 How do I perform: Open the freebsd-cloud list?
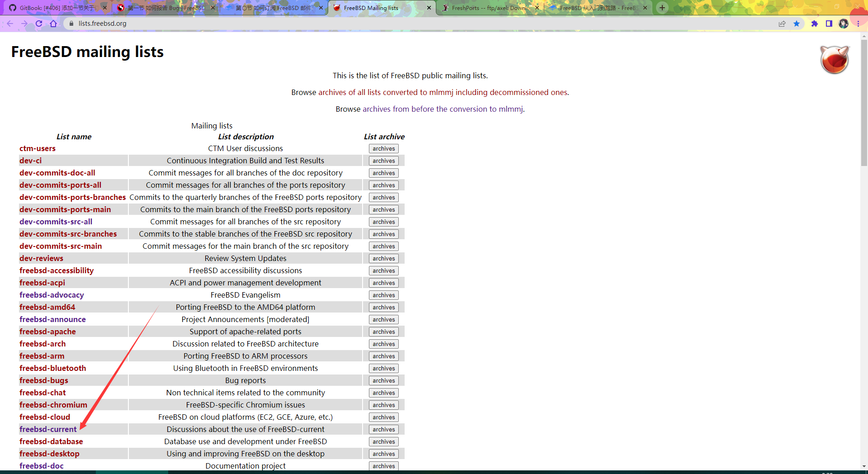click(x=45, y=417)
